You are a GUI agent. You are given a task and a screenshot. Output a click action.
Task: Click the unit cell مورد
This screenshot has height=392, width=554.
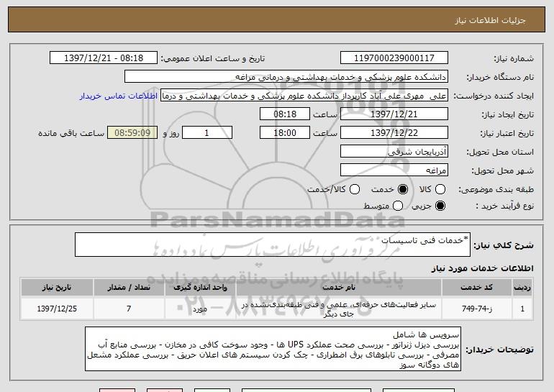tap(200, 309)
